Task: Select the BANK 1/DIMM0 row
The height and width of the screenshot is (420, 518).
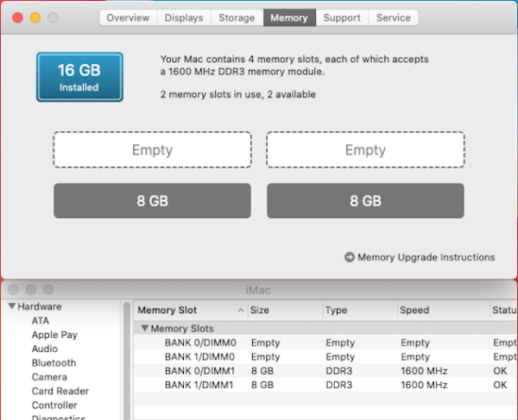Action: click(325, 357)
